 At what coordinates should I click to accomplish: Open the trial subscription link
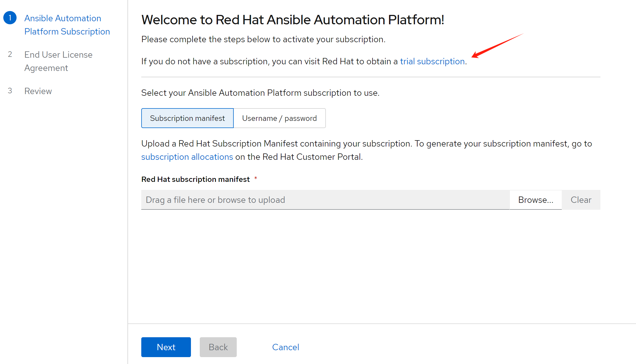(432, 61)
